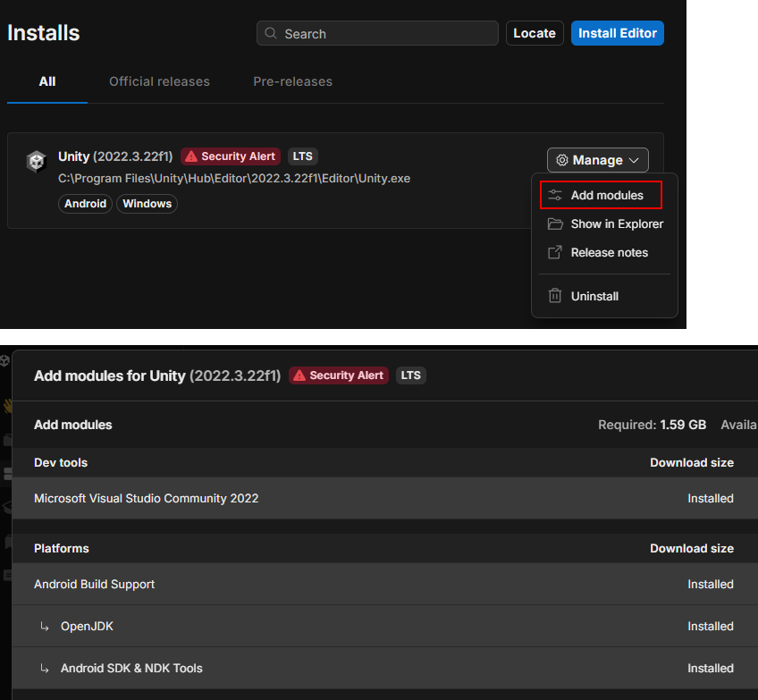Choose Uninstall from the Manage menu
Viewport: 758px width, 700px height.
point(594,296)
